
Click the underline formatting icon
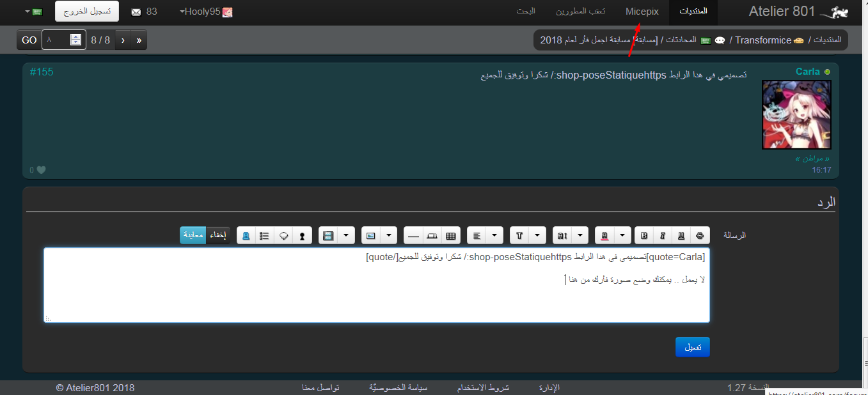pyautogui.click(x=681, y=236)
